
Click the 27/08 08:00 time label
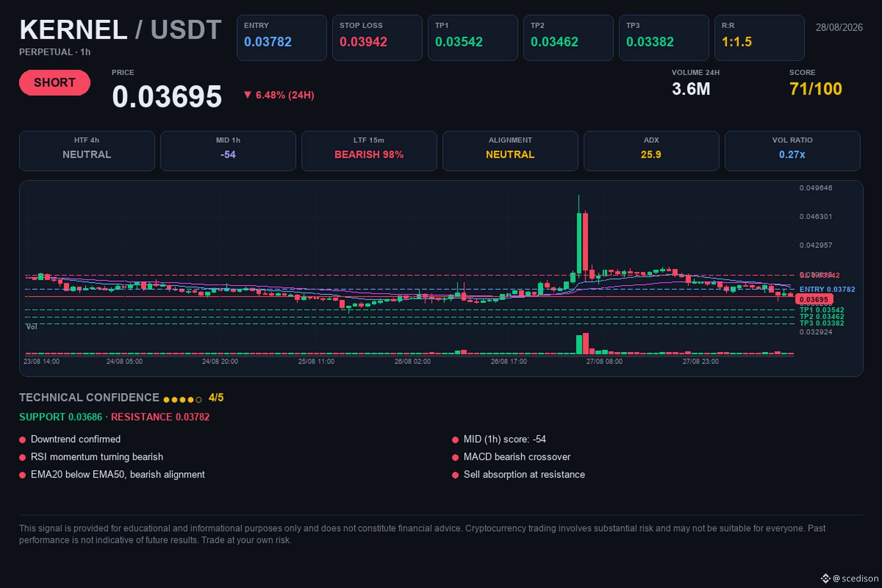(x=605, y=362)
